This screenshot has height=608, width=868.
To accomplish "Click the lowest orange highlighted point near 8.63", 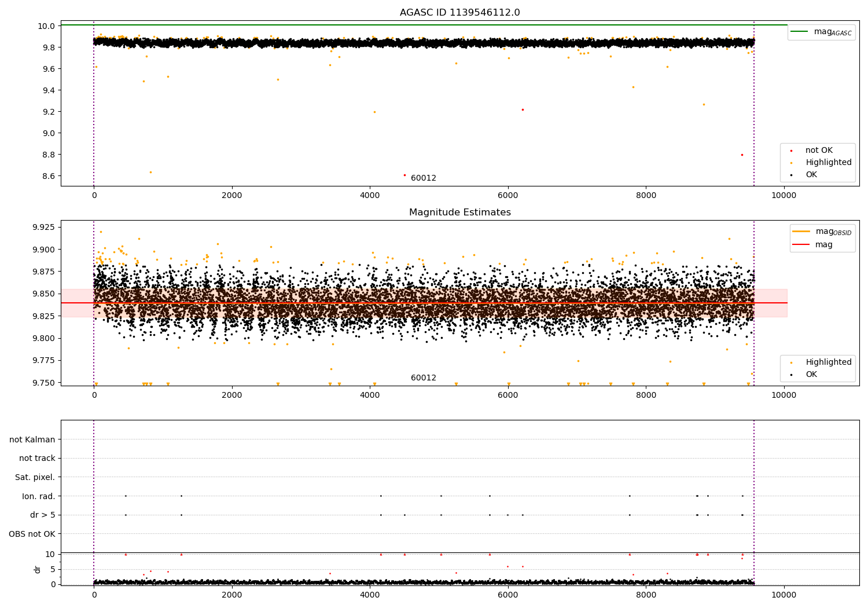I will [150, 172].
